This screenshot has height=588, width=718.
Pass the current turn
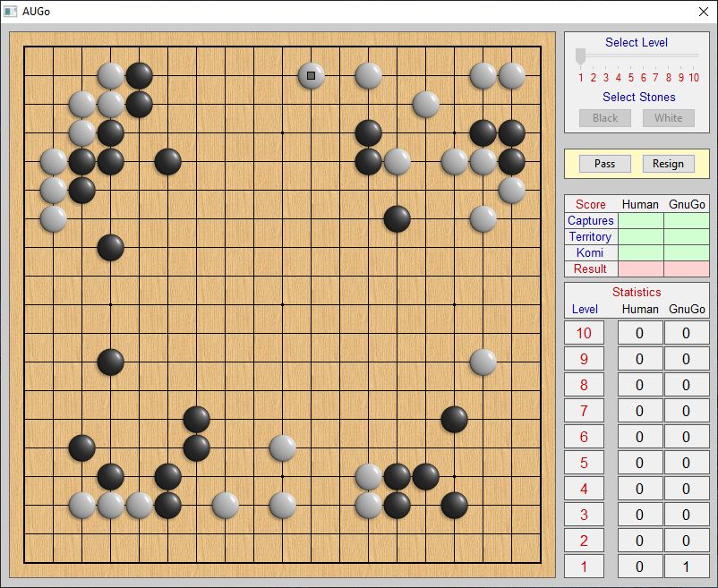[605, 164]
